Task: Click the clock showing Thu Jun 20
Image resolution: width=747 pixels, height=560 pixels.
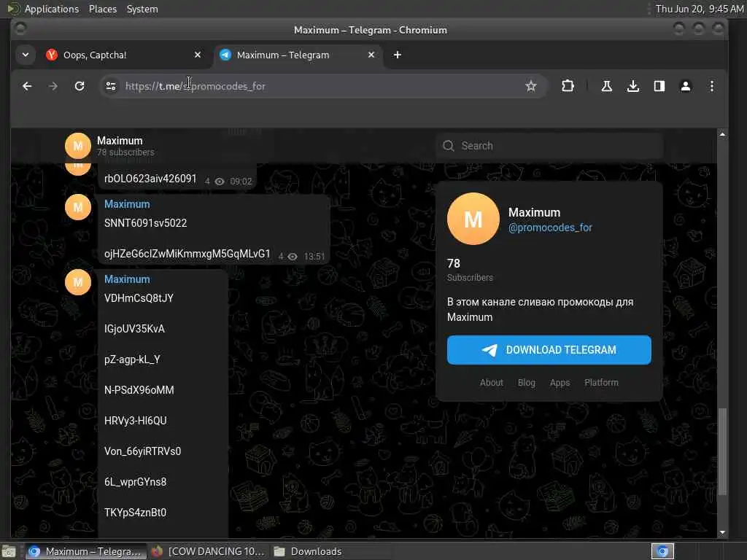Action: pyautogui.click(x=700, y=9)
